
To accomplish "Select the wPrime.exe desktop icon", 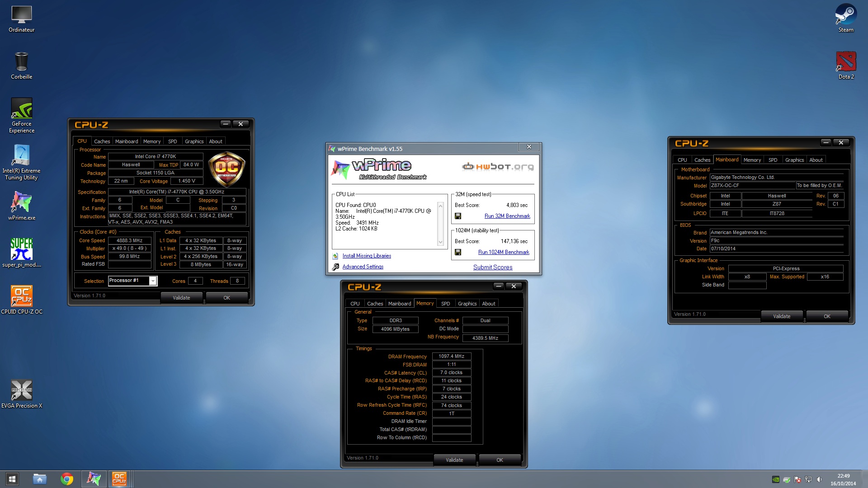I will (21, 206).
